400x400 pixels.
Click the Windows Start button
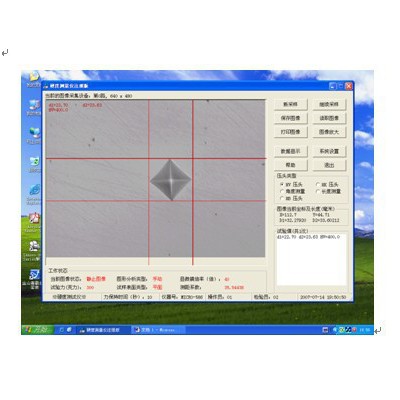tap(38, 330)
